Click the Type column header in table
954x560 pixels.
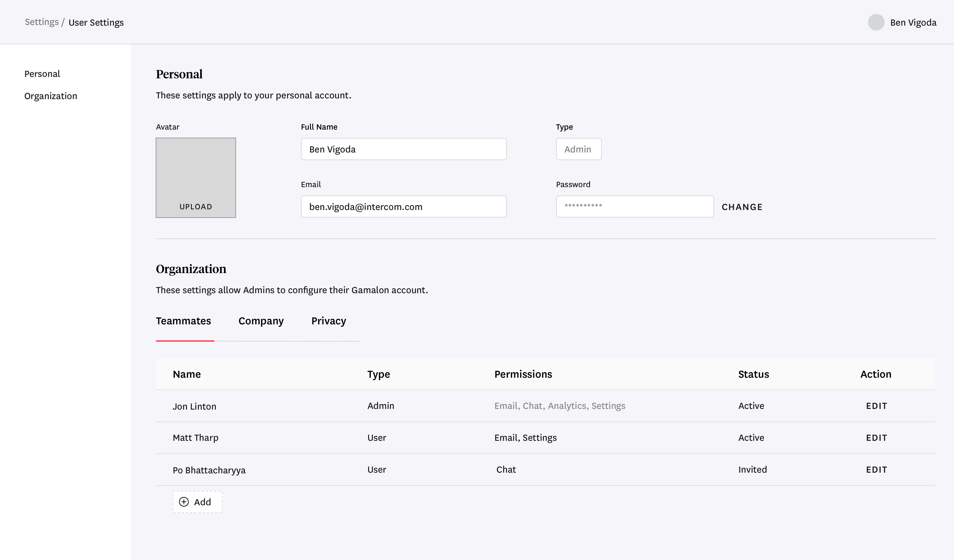[x=379, y=374]
